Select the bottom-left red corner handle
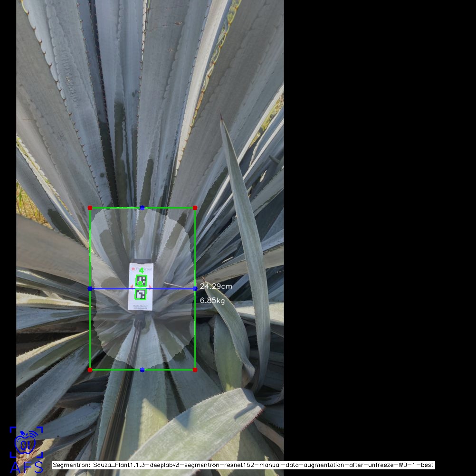 (90, 370)
